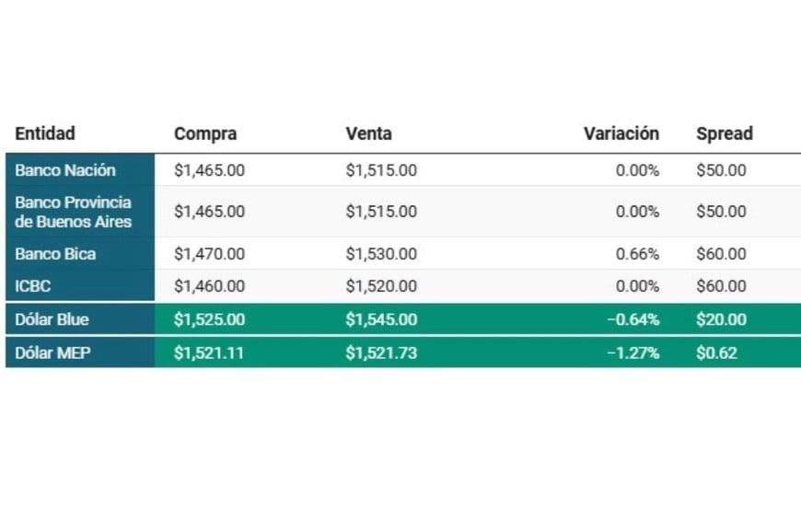
Task: Open the Banco Bica entity label
Action: [x=55, y=254]
